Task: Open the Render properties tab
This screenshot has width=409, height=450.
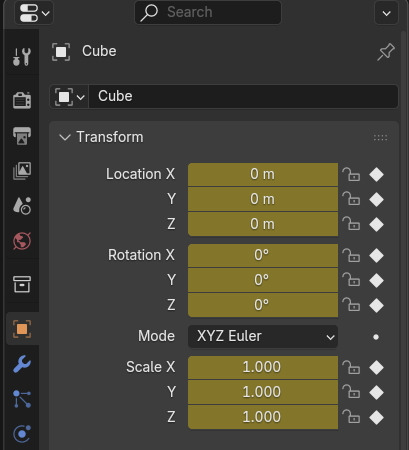Action: coord(22,100)
